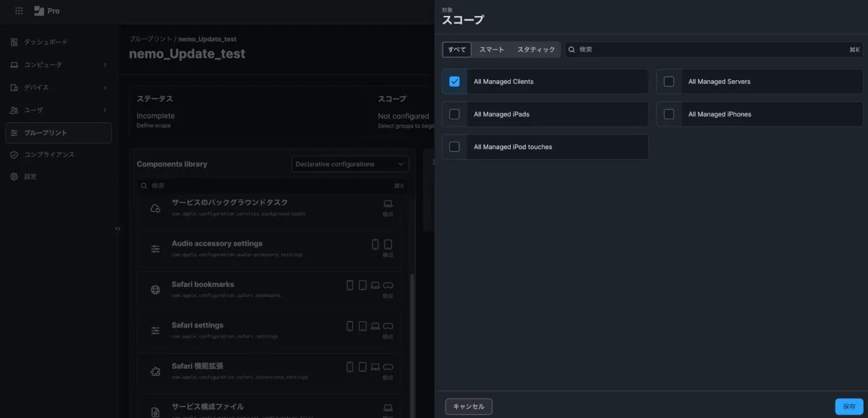Open the app grid launcher icon
The image size is (868, 418).
tap(19, 11)
